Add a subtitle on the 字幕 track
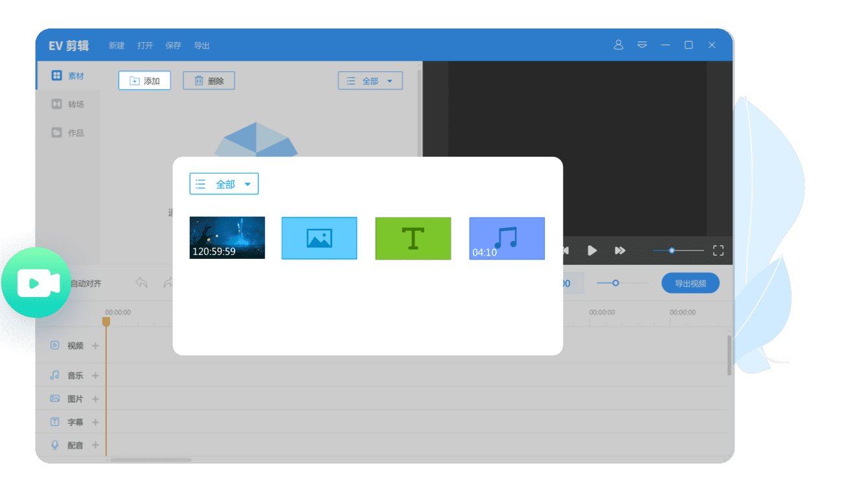 pyautogui.click(x=95, y=421)
